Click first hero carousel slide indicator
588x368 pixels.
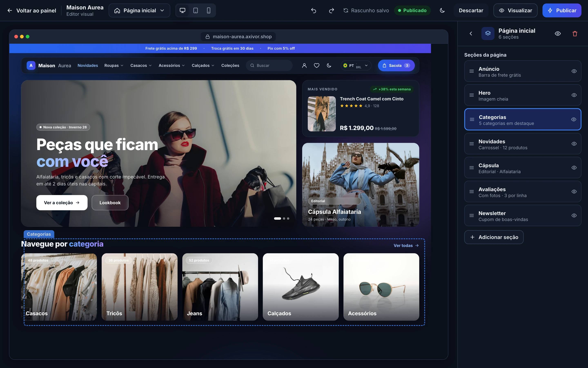(277, 219)
